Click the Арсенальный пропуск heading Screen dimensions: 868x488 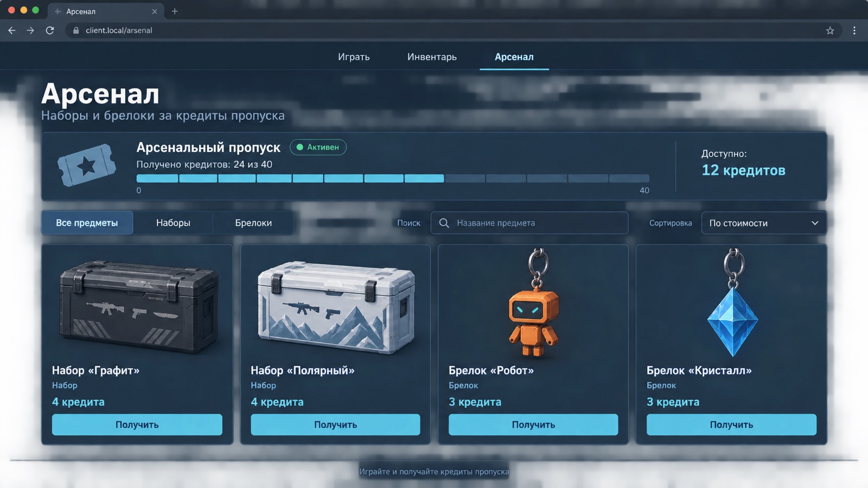(208, 147)
